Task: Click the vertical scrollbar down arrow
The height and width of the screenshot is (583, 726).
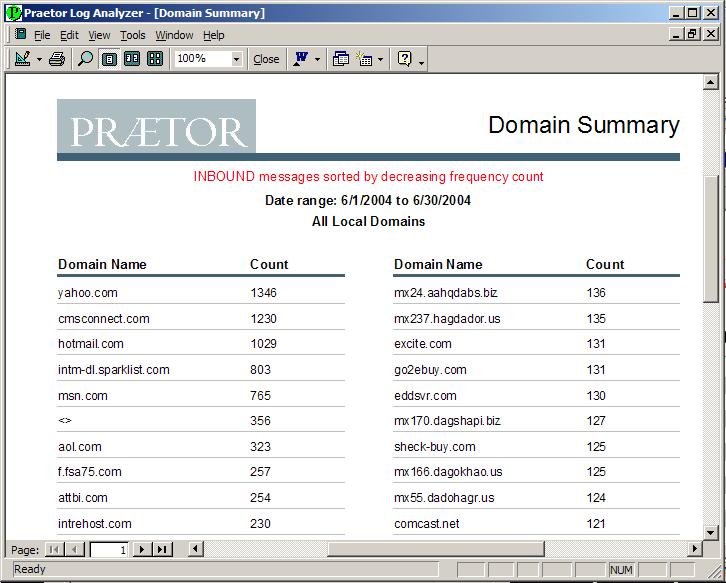Action: point(710,532)
